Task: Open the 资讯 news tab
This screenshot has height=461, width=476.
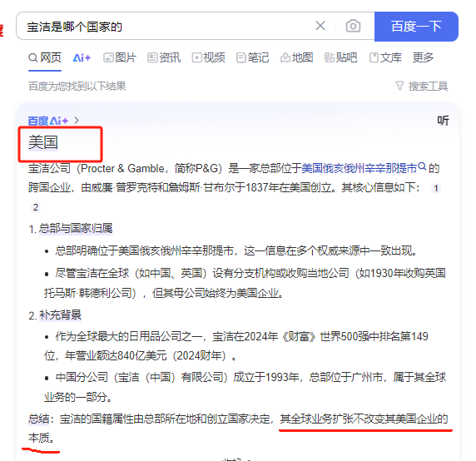Action: point(164,57)
